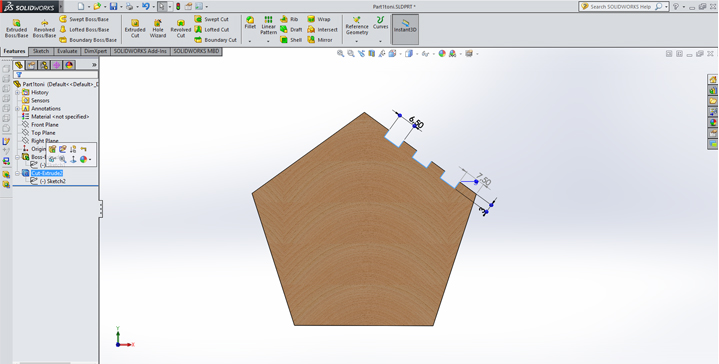Image resolution: width=719 pixels, height=364 pixels.
Task: Open the Hole Wizard
Action: [x=158, y=28]
